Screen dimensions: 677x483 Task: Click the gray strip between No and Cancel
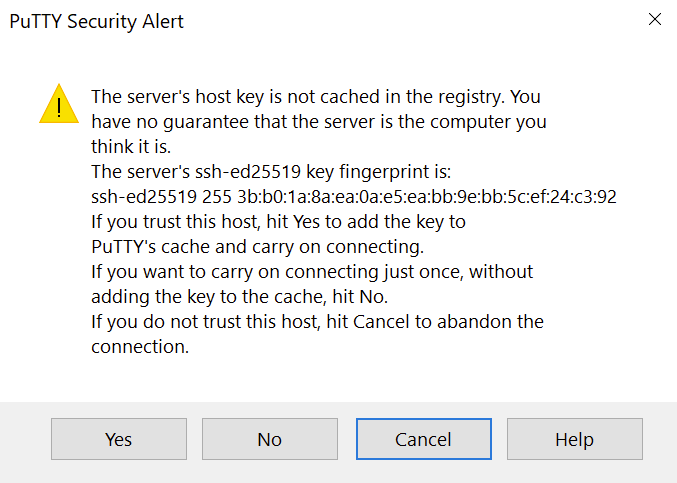347,439
